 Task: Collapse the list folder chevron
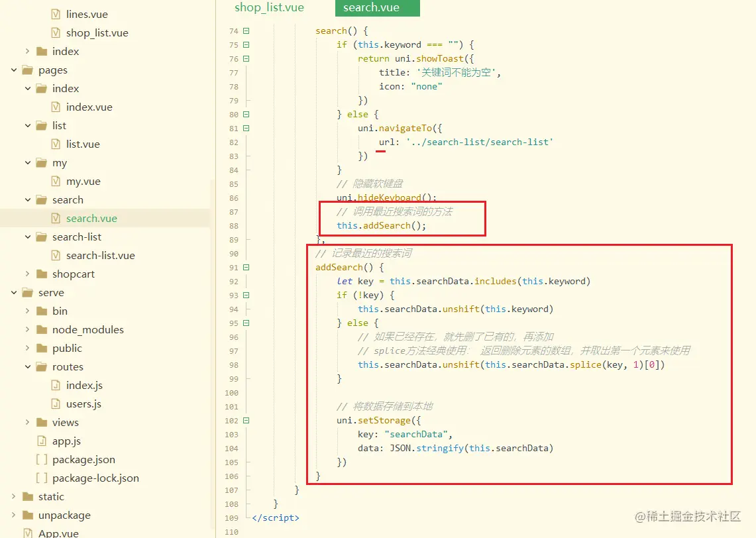pyautogui.click(x=28, y=125)
